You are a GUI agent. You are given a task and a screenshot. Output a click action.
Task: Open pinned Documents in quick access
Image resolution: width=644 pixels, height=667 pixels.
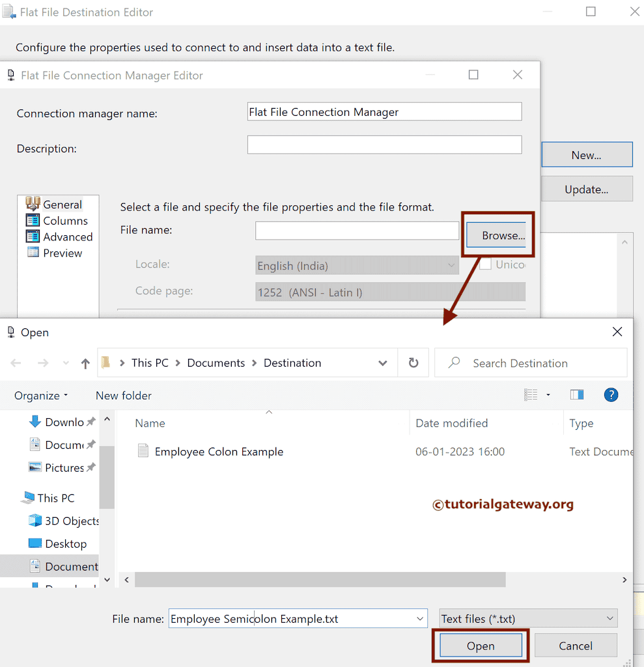click(64, 444)
